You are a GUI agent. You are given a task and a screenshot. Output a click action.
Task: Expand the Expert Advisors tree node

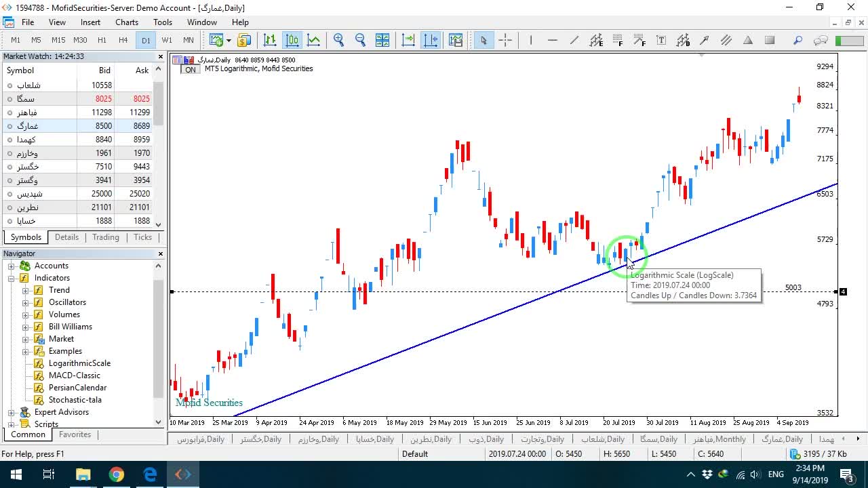tap(12, 412)
